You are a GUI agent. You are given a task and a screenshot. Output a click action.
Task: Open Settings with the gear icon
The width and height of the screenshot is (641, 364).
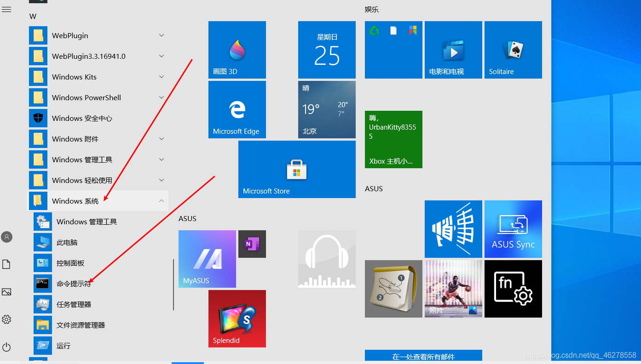[x=6, y=319]
